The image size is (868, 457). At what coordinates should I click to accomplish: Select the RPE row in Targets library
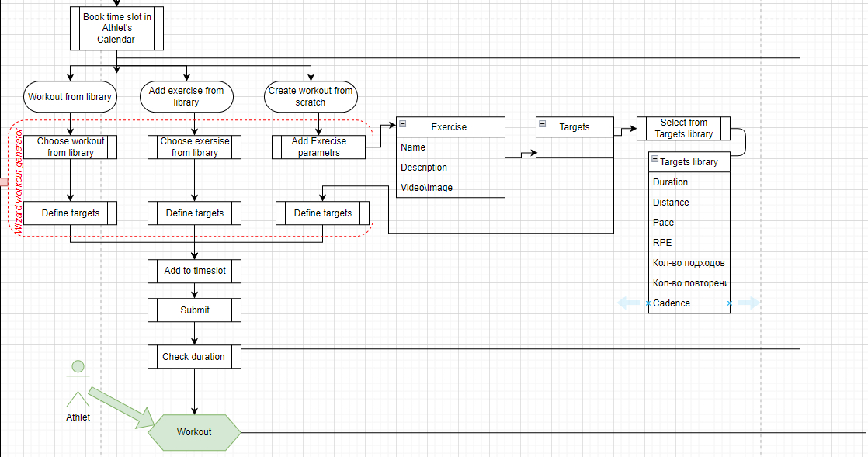click(689, 242)
